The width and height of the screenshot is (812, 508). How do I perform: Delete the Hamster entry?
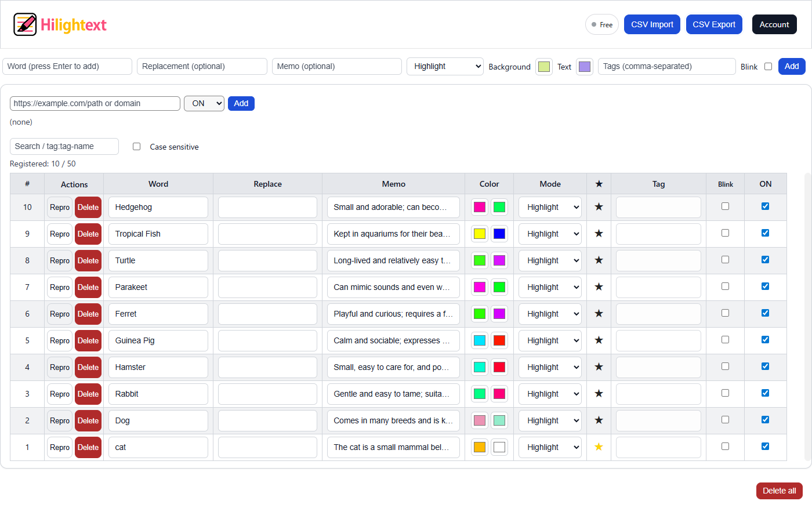coord(88,367)
